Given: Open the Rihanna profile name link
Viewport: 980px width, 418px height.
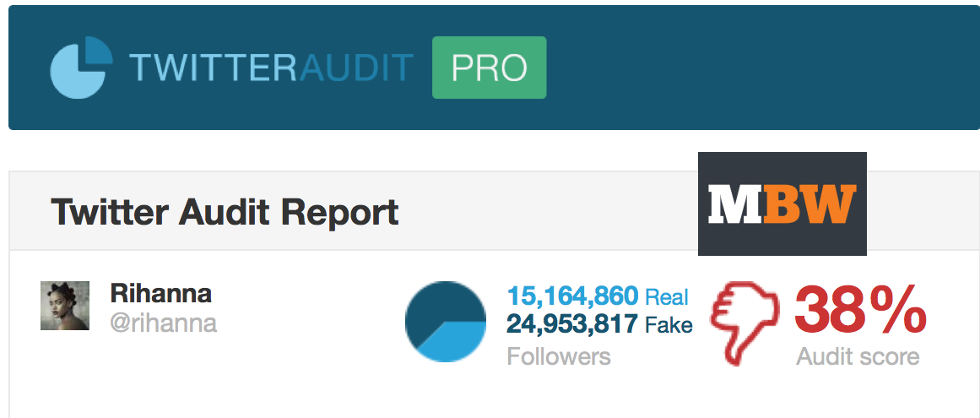Looking at the screenshot, I should click(x=160, y=292).
